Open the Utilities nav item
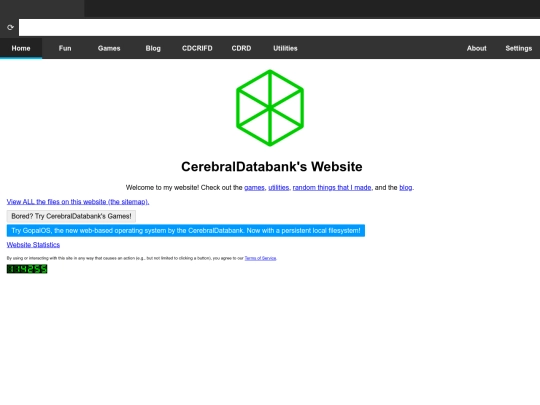This screenshot has width=540, height=405. (x=285, y=48)
